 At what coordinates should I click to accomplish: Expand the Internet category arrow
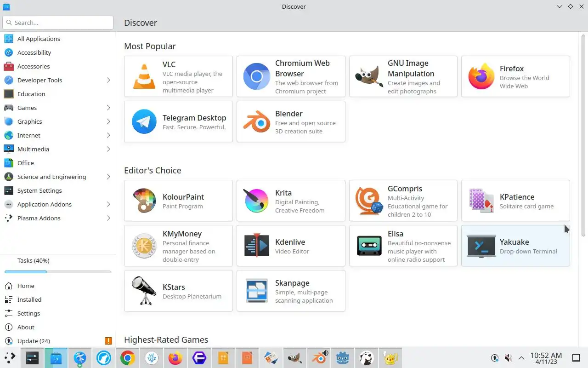[x=108, y=135]
